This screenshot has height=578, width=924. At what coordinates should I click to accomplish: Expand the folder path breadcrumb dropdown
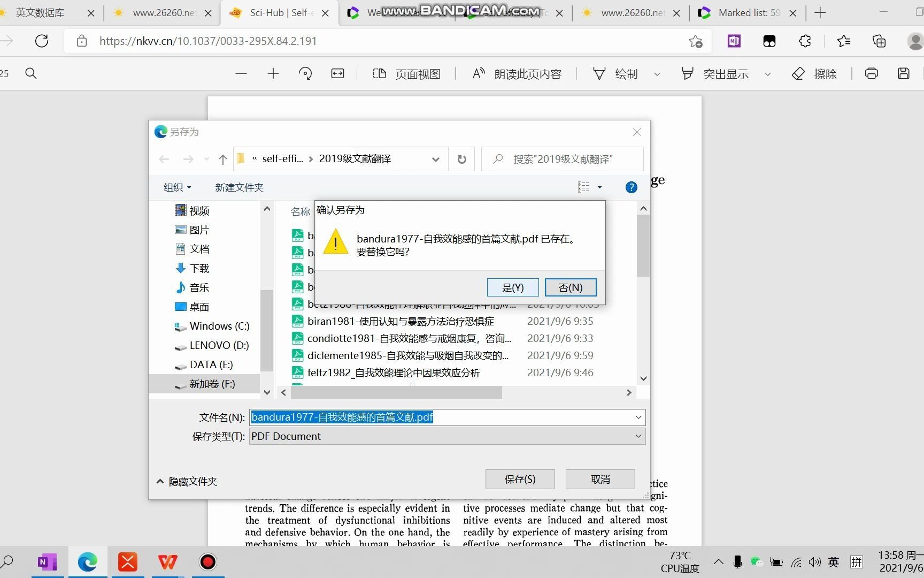(435, 159)
